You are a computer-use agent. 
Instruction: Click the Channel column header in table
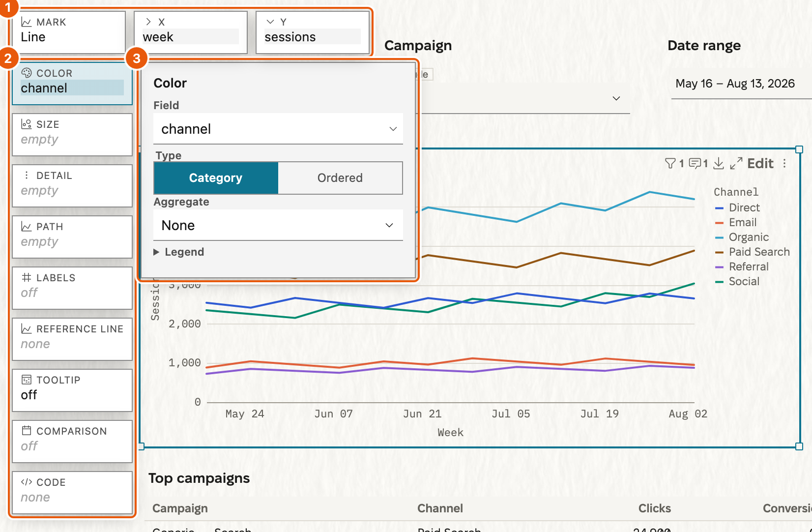coord(440,508)
